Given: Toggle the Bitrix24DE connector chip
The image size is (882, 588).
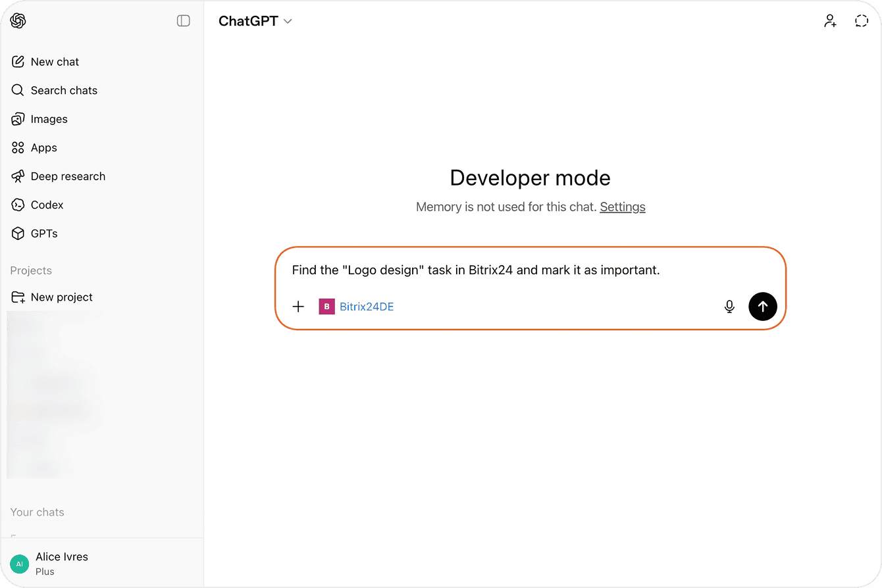Looking at the screenshot, I should pyautogui.click(x=356, y=306).
